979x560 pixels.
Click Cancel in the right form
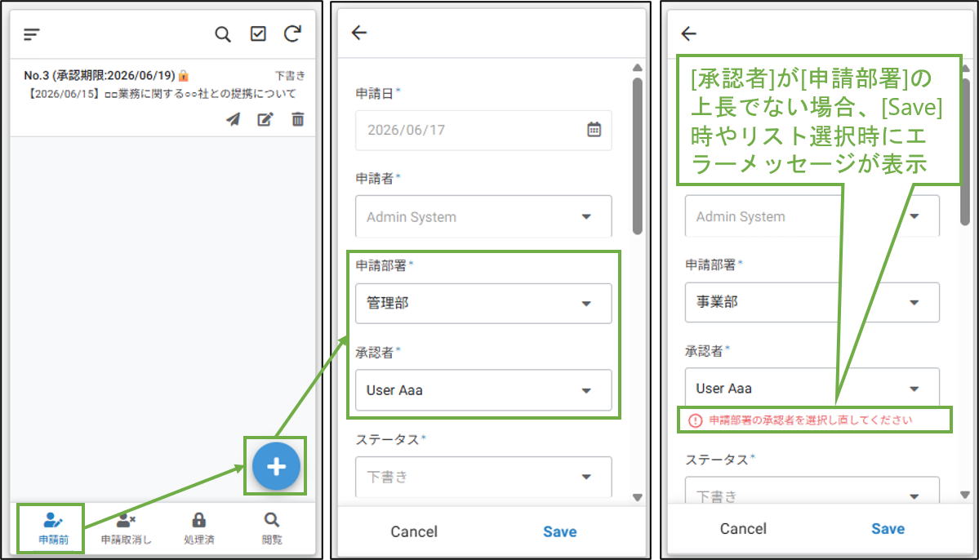point(743,529)
